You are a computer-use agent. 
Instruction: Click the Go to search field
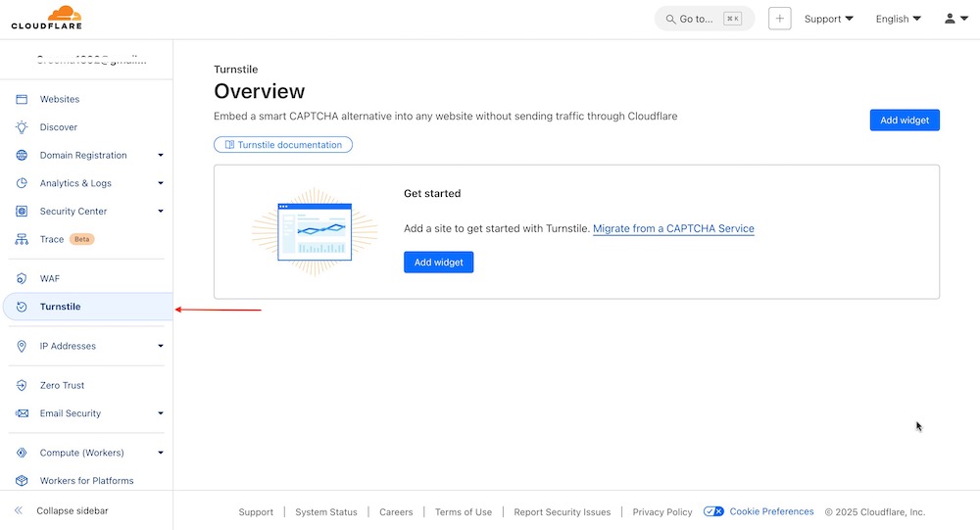point(704,19)
